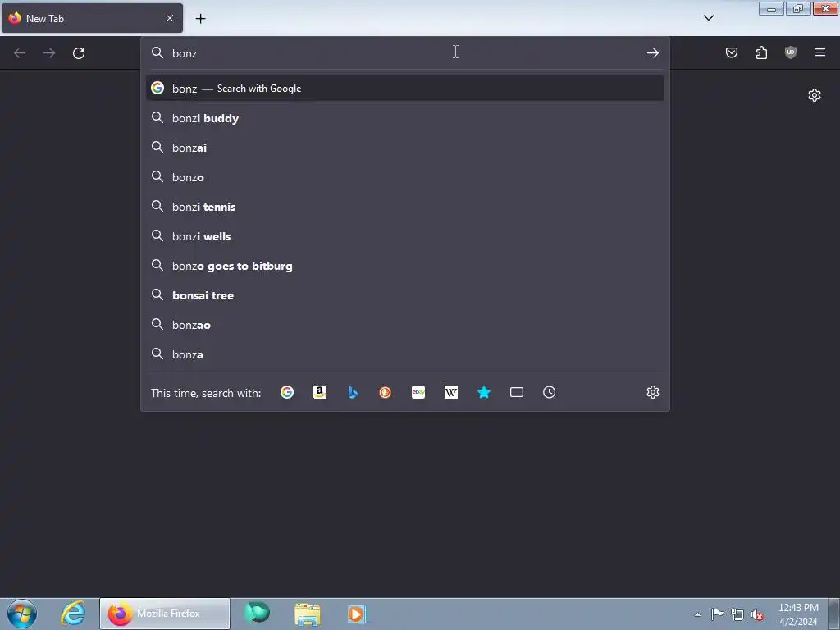This screenshot has height=630, width=840.
Task: Pick the 'bonzo' suggestion
Action: [405, 177]
